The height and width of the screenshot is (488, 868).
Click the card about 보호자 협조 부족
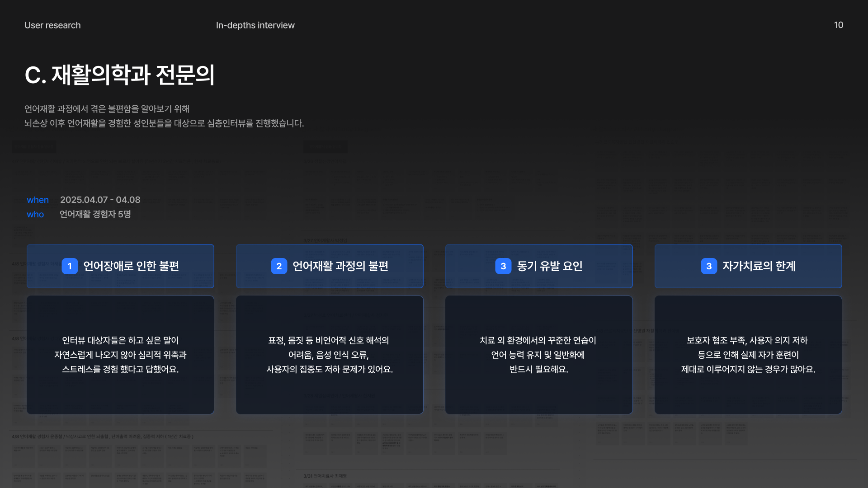click(x=748, y=355)
